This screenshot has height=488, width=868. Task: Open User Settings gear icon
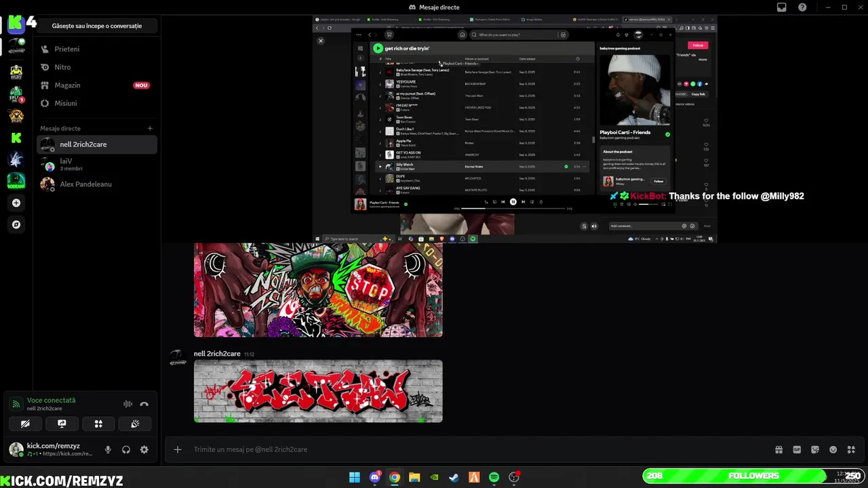tap(144, 449)
